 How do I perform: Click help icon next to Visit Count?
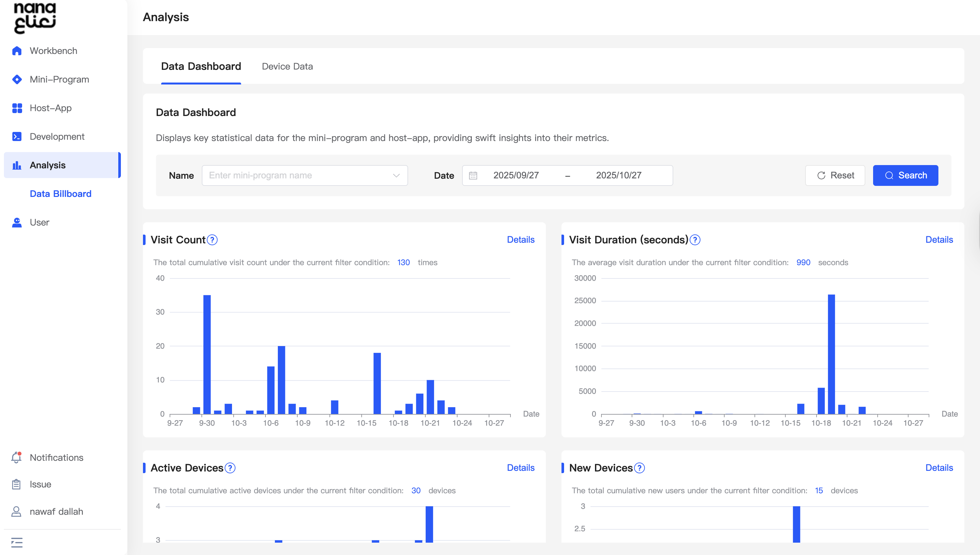click(212, 240)
